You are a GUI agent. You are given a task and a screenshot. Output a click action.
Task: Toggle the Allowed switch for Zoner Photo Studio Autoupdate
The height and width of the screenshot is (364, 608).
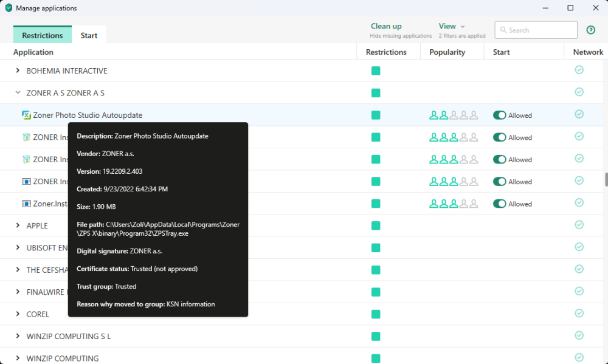coord(500,115)
